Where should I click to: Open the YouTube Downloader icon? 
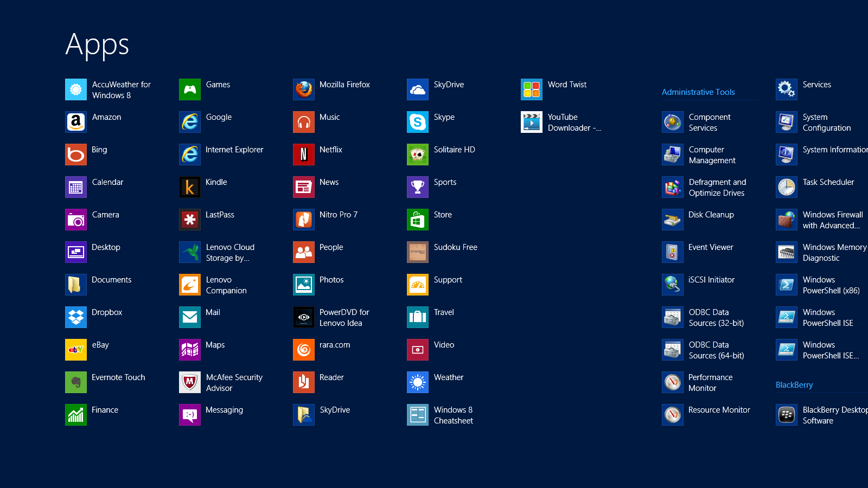532,122
